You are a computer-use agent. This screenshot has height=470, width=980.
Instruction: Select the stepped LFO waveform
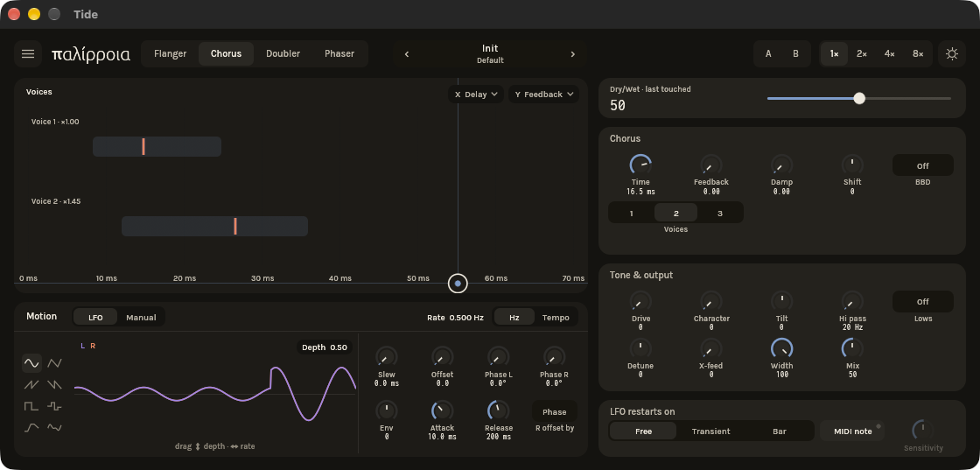[x=55, y=406]
